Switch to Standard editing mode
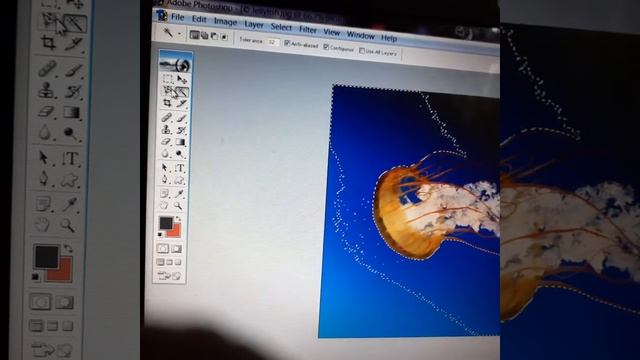Viewport: 640px width, 360px height. point(163,248)
